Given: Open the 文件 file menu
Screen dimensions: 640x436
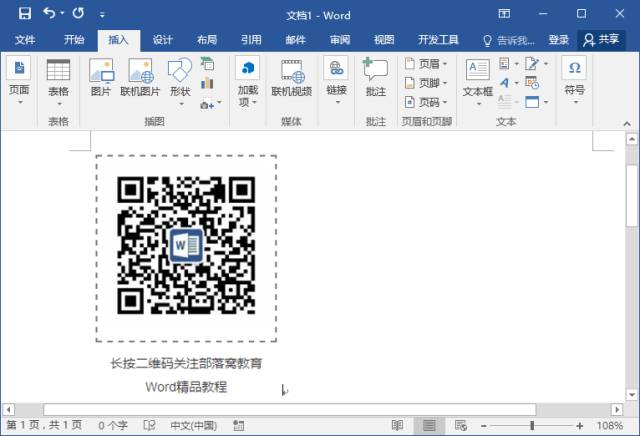Looking at the screenshot, I should pyautogui.click(x=25, y=40).
